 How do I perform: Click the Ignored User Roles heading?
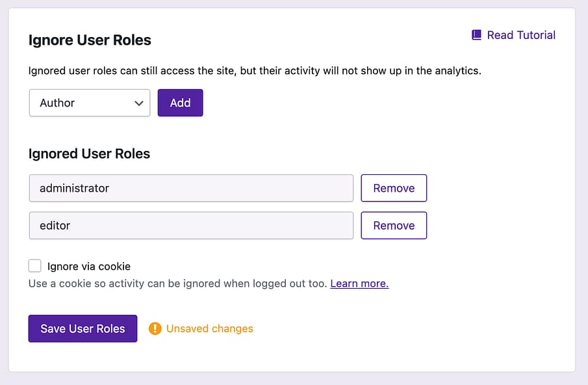[89, 153]
